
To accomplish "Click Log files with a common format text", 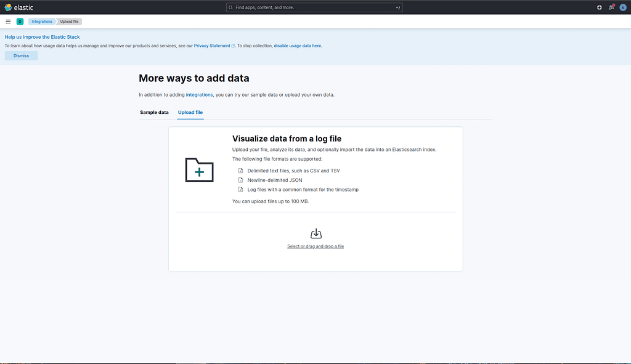I will 303,190.
